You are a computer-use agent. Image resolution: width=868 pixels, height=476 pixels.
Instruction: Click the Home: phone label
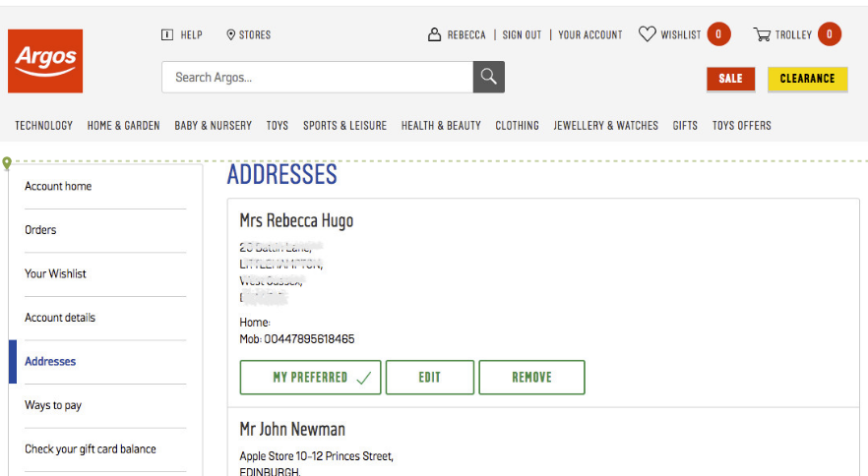255,323
